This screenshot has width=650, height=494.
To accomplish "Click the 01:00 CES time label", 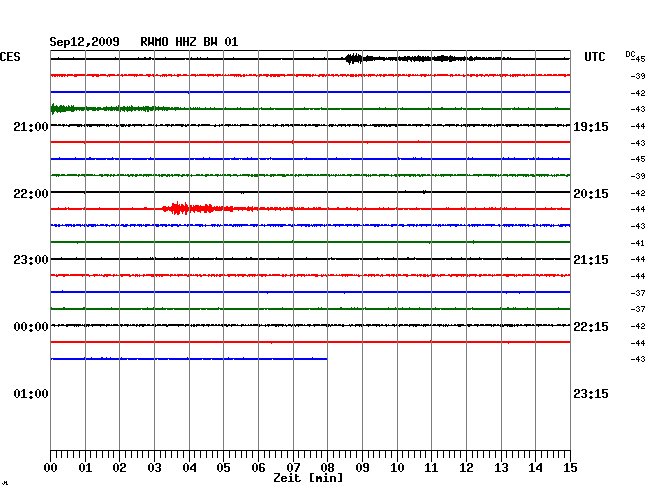I will [31, 393].
